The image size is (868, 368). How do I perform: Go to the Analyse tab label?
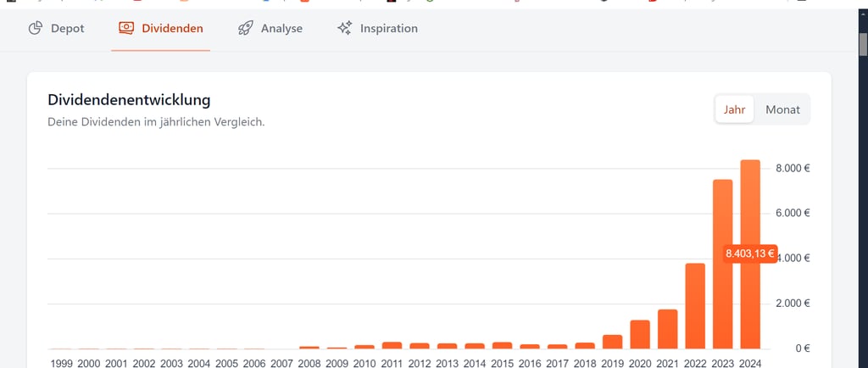281,29
